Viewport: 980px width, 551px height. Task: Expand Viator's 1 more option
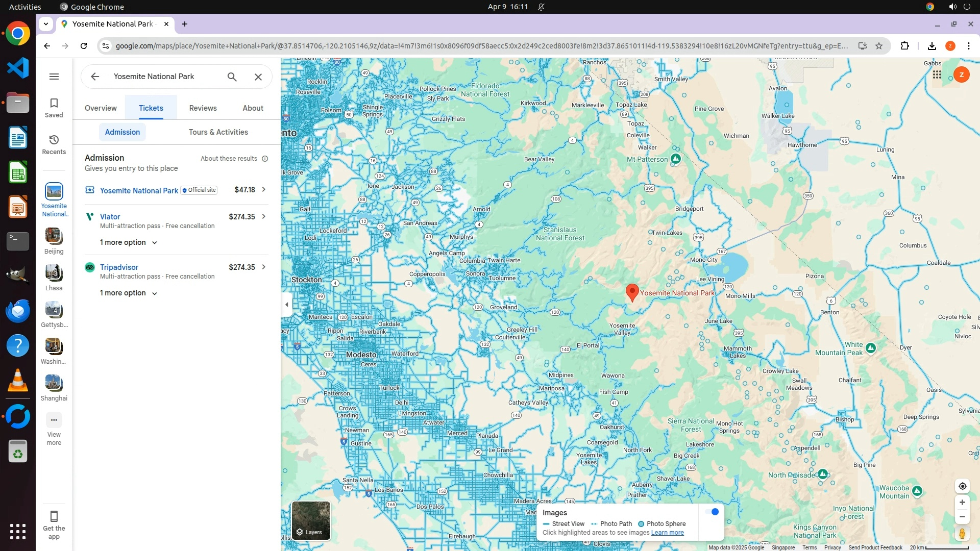128,242
